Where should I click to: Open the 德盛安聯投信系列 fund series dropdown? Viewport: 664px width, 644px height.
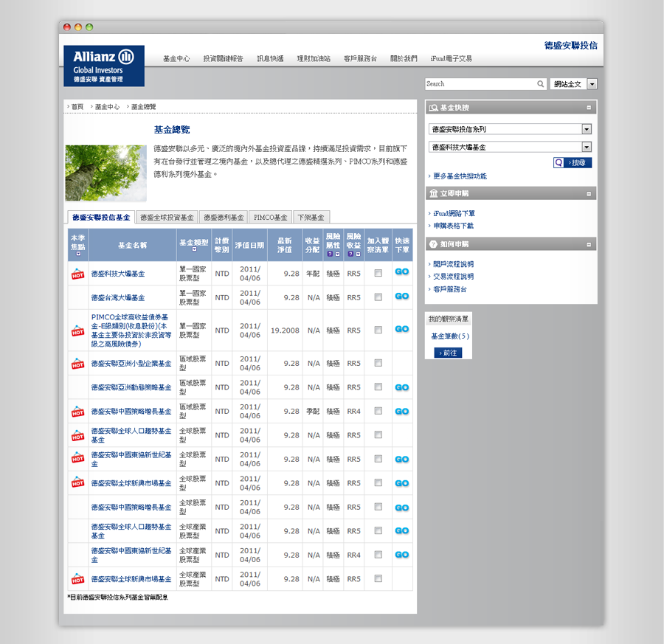tap(587, 129)
